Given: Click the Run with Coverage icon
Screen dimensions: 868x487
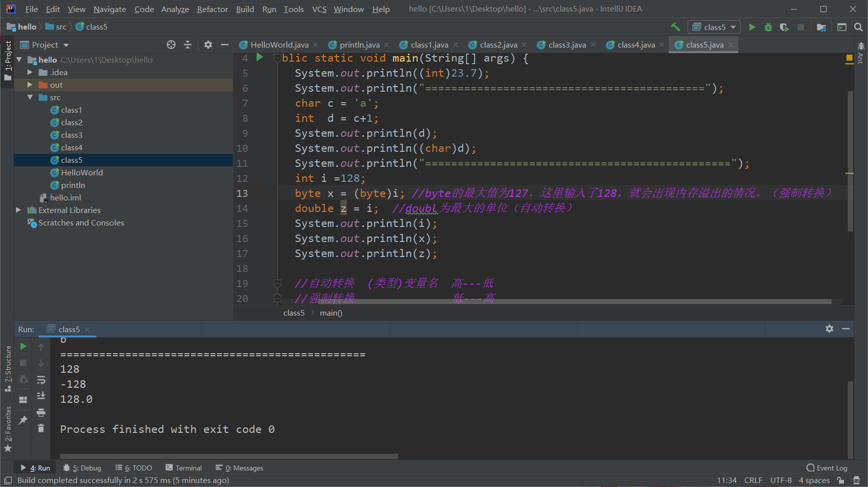Looking at the screenshot, I should tap(784, 27).
